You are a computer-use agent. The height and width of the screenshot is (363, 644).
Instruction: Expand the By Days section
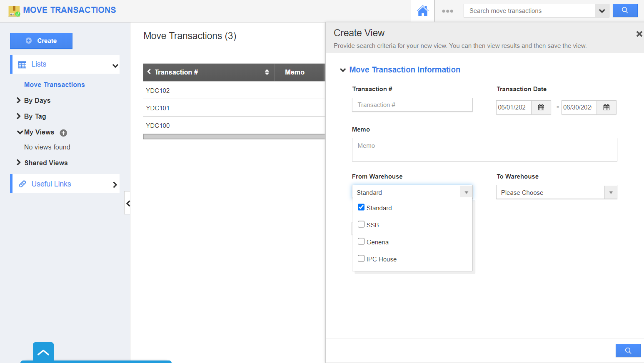tap(18, 100)
